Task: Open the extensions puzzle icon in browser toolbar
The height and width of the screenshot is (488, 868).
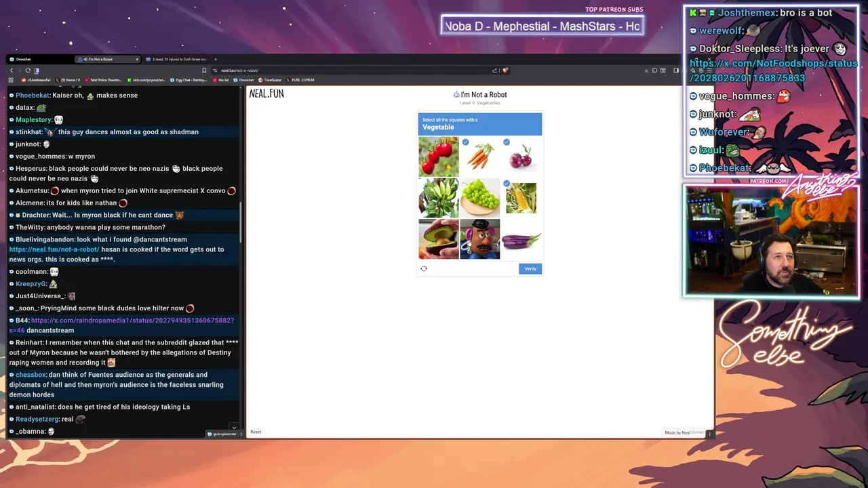Action: click(654, 70)
